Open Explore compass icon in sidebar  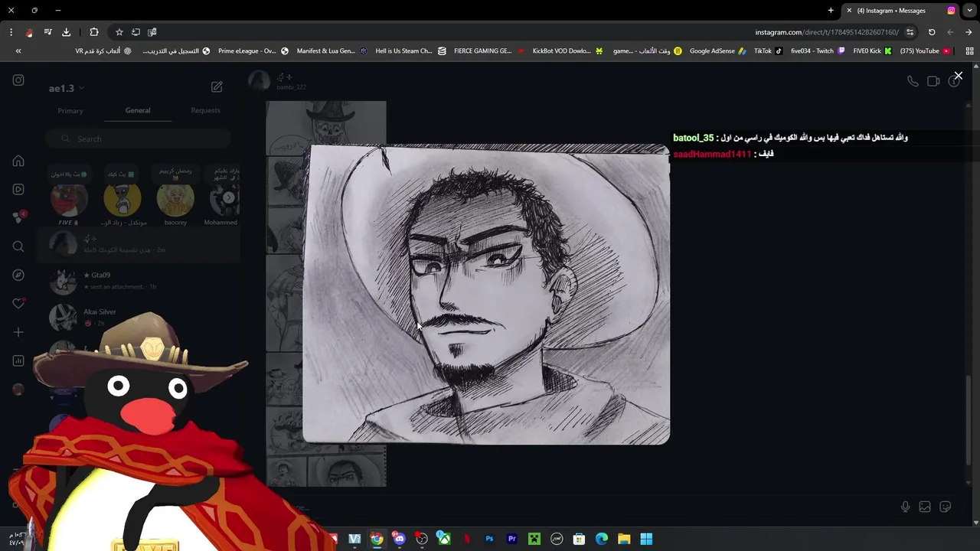(x=18, y=275)
